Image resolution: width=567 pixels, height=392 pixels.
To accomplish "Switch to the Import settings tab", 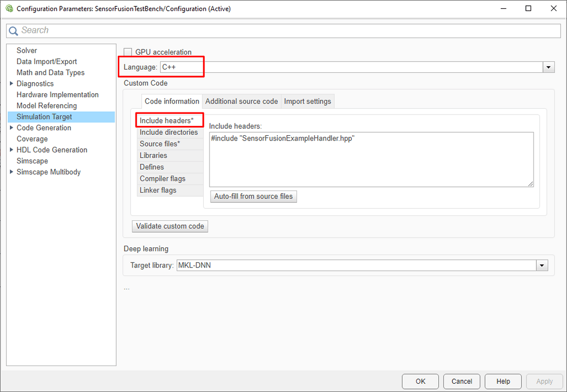I will point(307,101).
